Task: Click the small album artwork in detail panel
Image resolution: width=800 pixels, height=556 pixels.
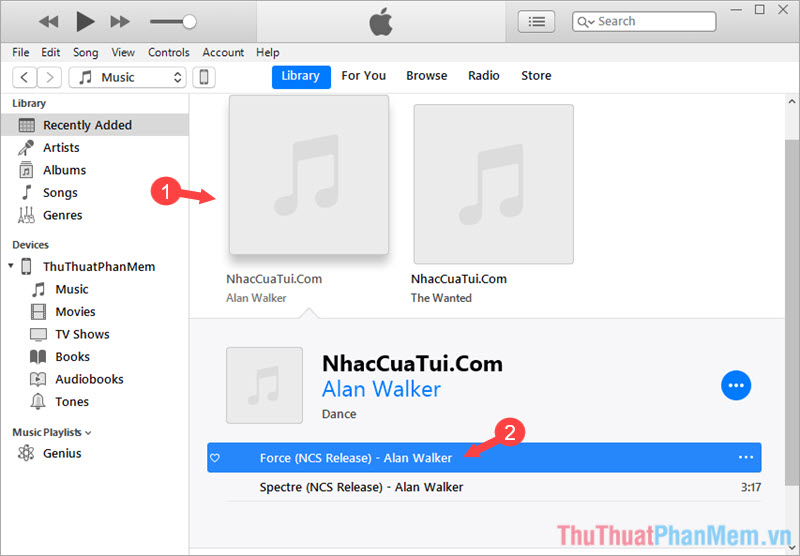Action: pos(264,385)
